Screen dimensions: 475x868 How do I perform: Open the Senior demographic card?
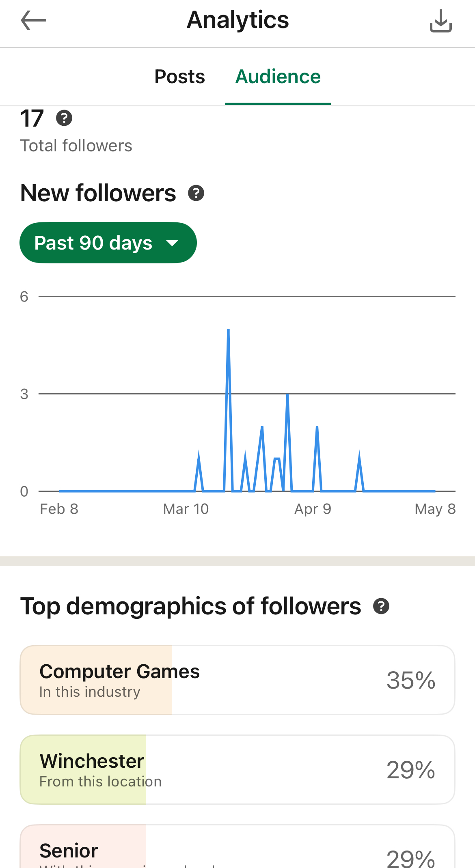237,848
